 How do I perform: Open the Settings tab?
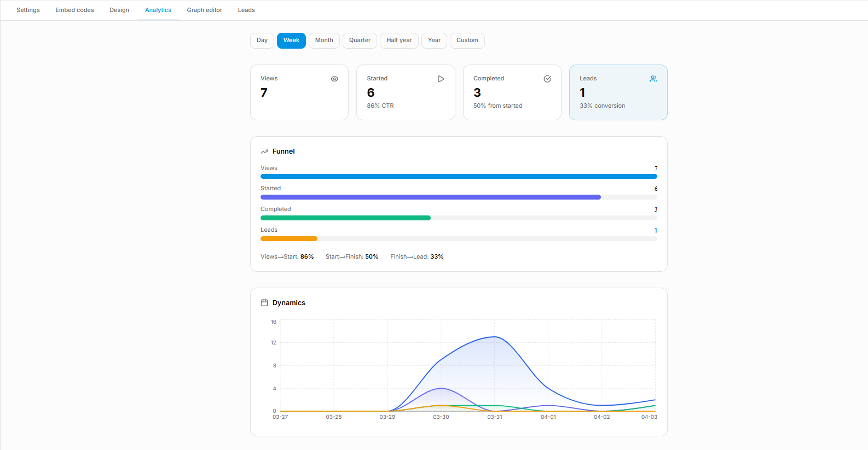28,10
